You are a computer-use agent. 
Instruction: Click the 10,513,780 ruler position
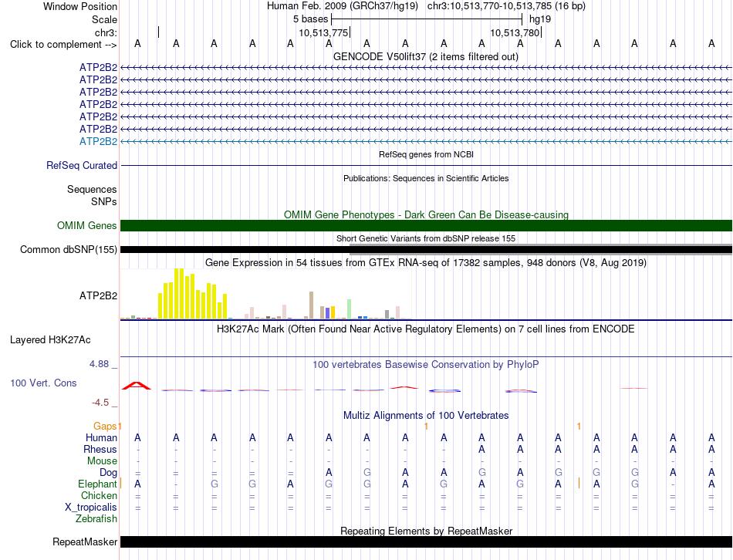point(515,32)
